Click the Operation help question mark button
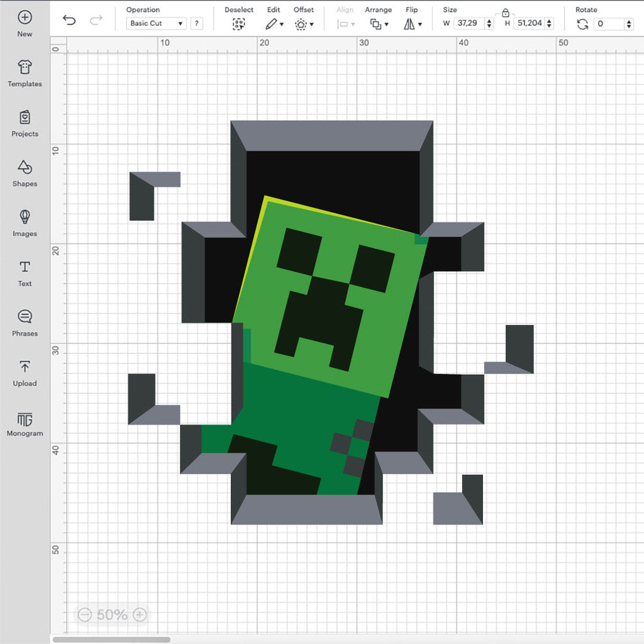Image resolution: width=644 pixels, height=644 pixels. [197, 23]
